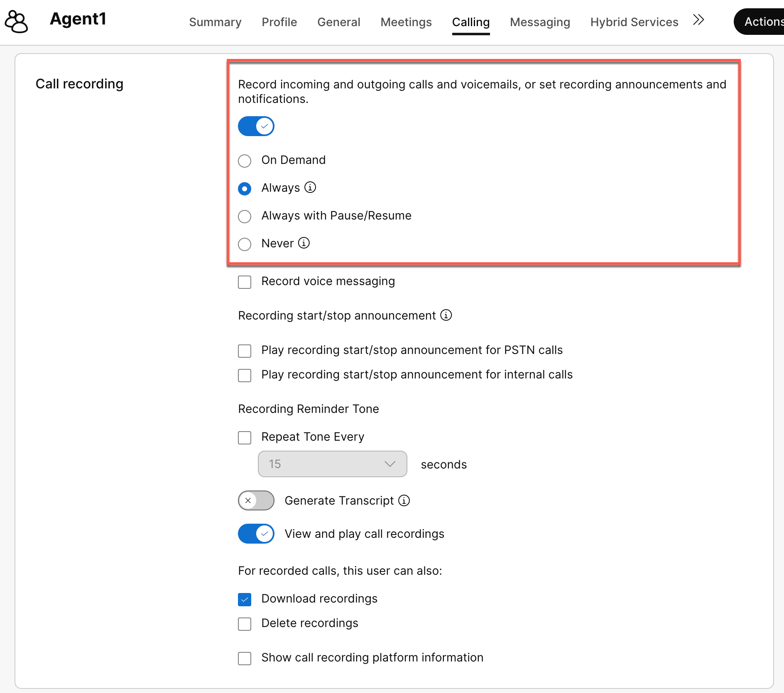Viewport: 784px width, 693px height.
Task: Choose Always with Pause/Resume recording
Action: [x=245, y=216]
